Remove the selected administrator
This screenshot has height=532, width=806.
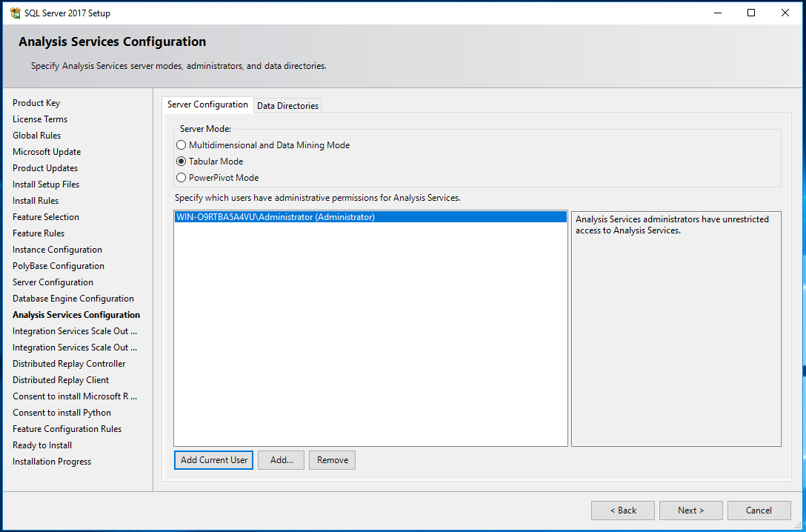(332, 460)
